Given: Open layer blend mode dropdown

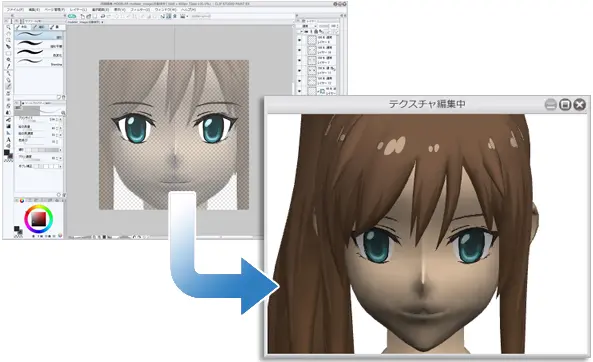Looking at the screenshot, I should [307, 26].
